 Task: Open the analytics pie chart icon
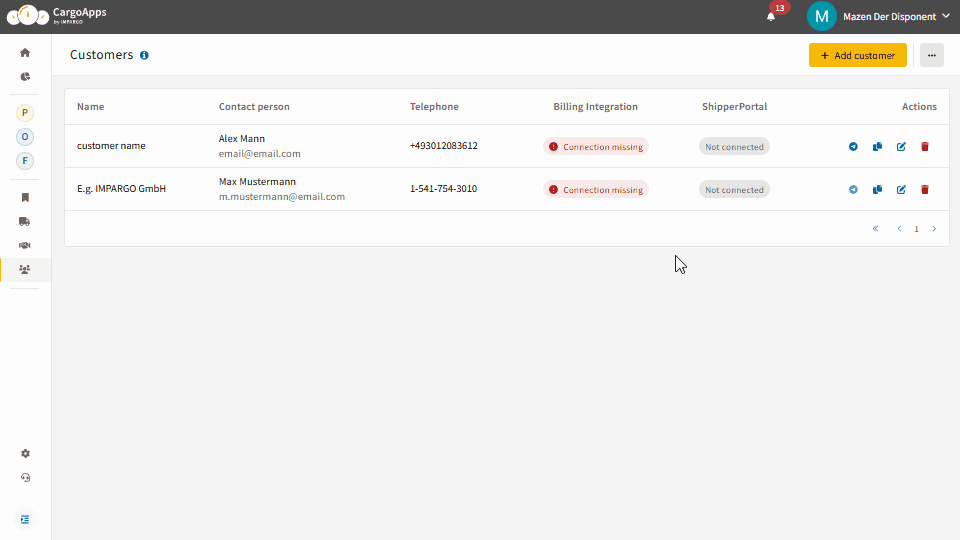(x=25, y=77)
